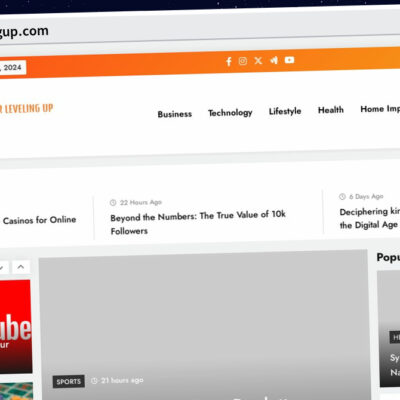Viewport: 400px width, 400px height.
Task: Open the Instagram social icon
Action: (x=243, y=61)
